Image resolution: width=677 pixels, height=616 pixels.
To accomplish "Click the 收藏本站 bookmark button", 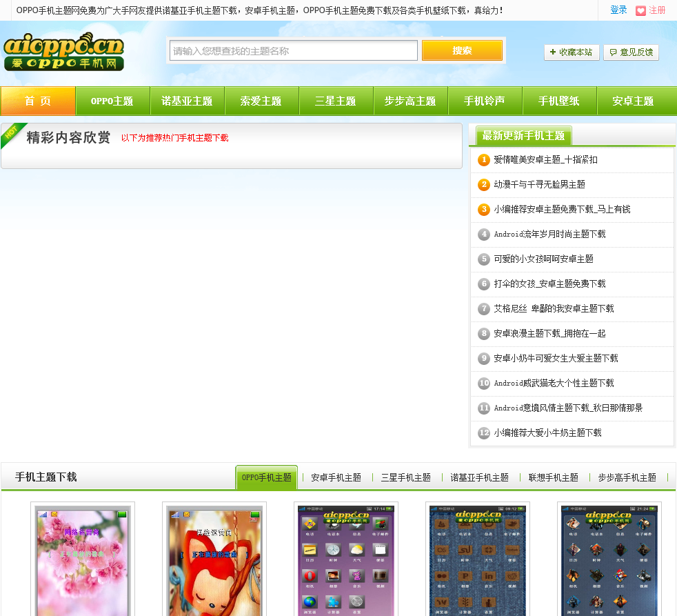I will [572, 52].
